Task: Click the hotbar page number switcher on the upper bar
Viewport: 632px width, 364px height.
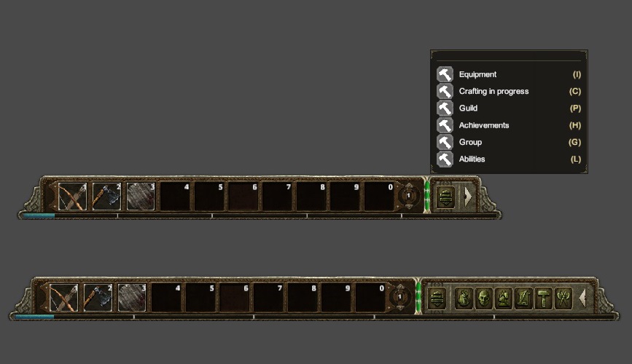Action: (x=408, y=196)
